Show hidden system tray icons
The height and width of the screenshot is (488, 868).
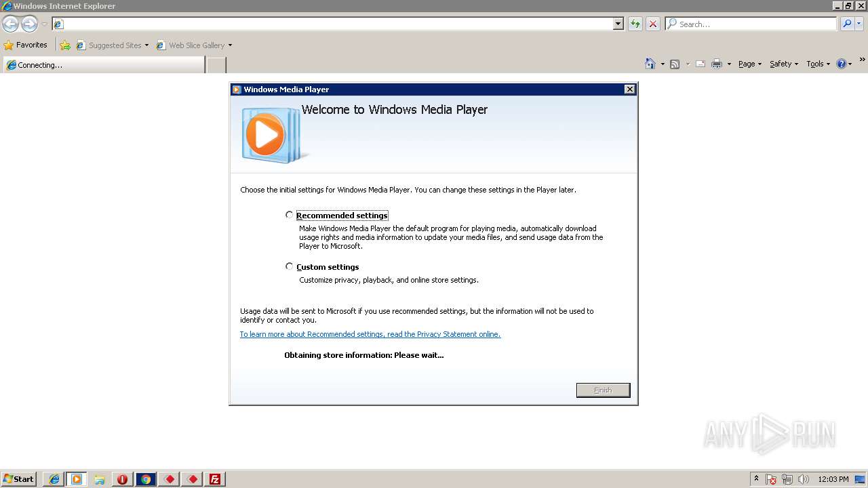756,479
